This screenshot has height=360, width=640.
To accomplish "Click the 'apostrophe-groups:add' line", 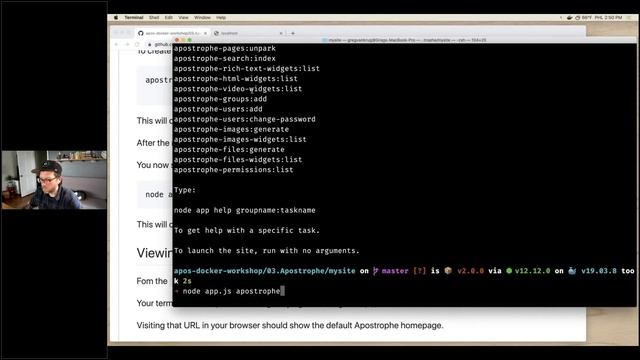I will (x=220, y=99).
